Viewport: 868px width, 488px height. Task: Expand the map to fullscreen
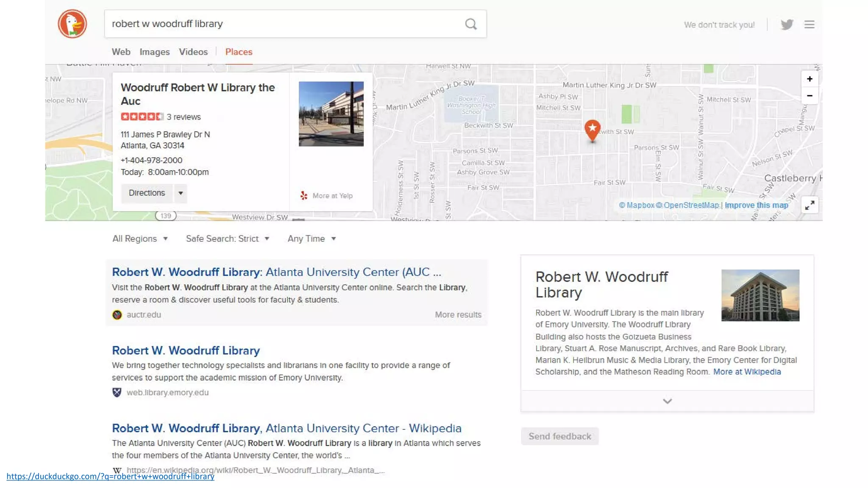(x=810, y=205)
